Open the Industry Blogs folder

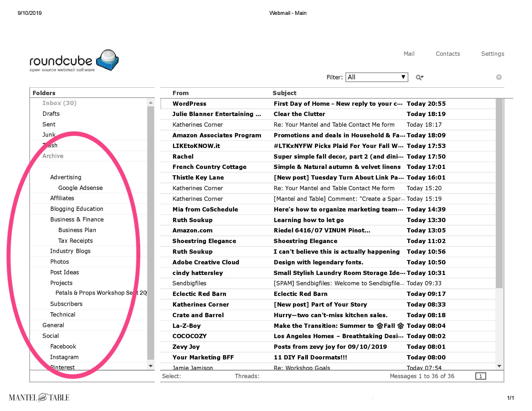[88, 251]
